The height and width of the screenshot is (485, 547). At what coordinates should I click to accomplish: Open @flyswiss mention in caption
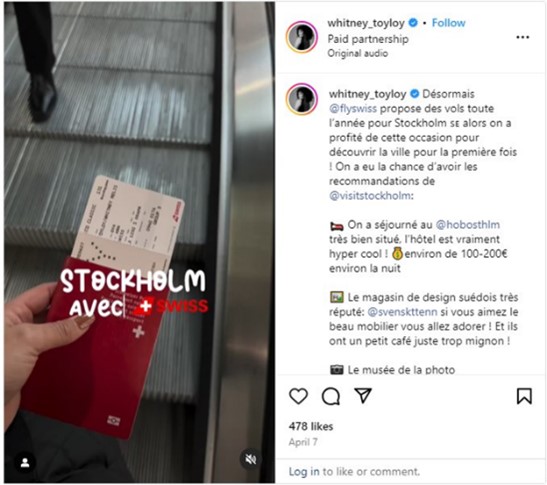point(353,109)
